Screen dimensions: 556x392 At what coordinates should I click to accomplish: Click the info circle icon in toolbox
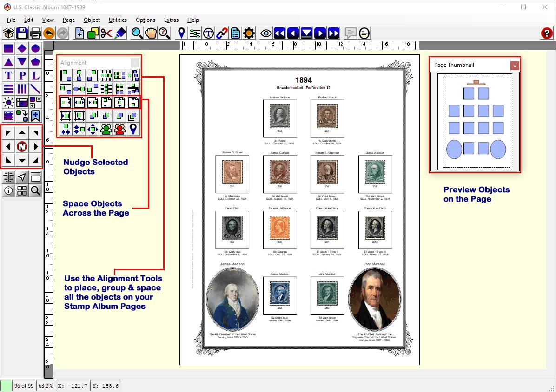[x=8, y=191]
